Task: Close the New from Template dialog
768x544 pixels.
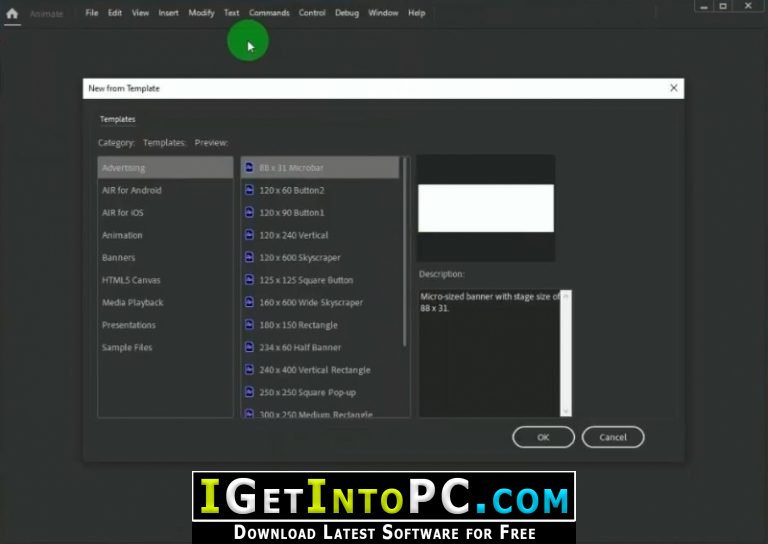Action: [x=673, y=88]
